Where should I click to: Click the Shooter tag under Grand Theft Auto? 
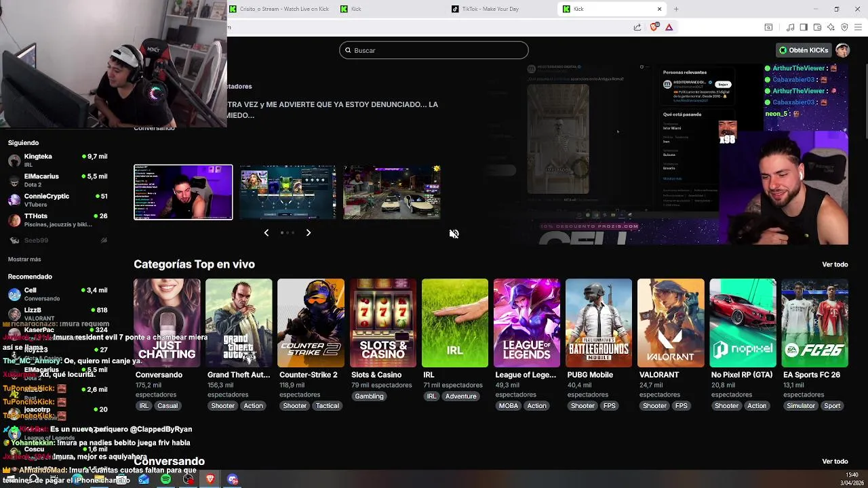click(x=222, y=406)
